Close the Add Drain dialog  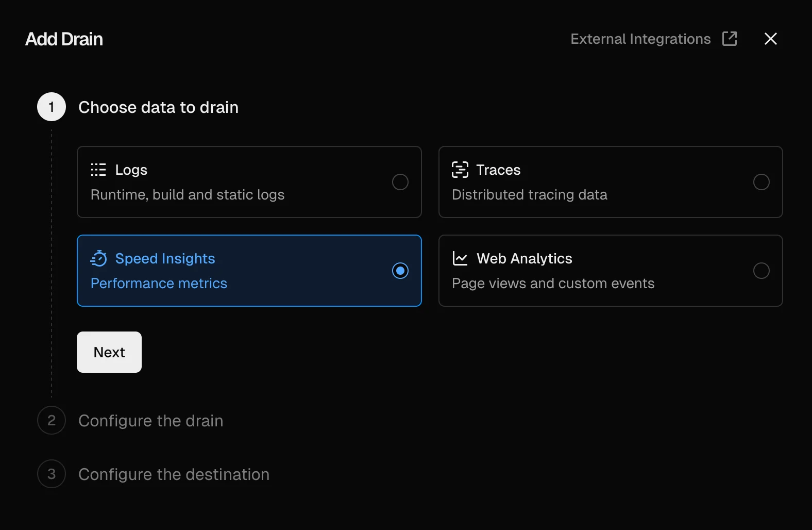[x=771, y=39]
